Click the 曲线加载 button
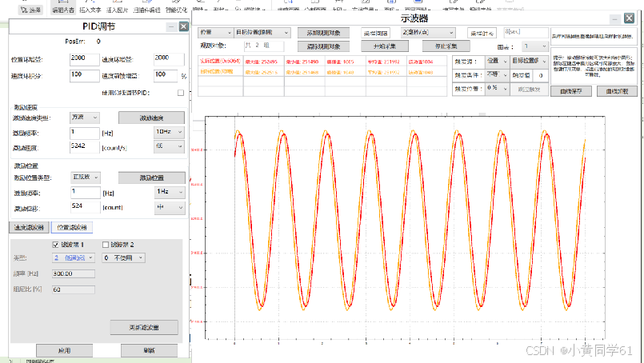 617,91
